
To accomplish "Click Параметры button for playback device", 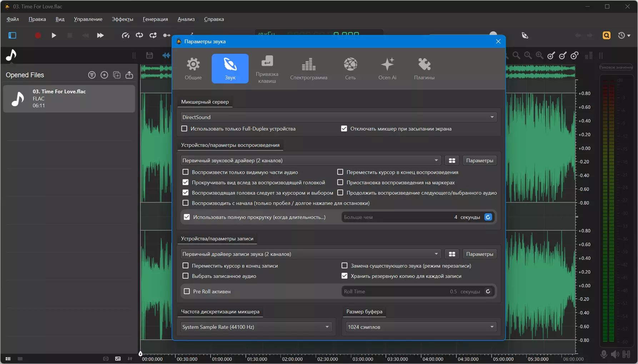I will pos(479,161).
